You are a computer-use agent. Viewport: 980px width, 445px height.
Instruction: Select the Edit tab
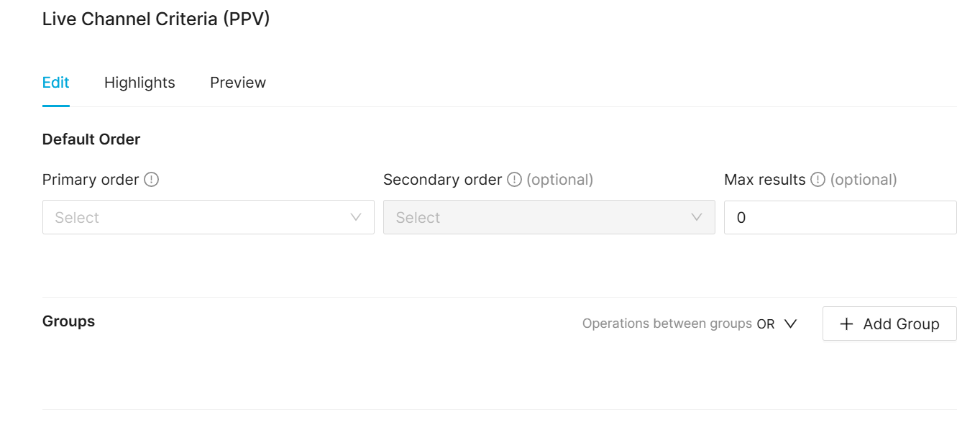click(x=56, y=83)
